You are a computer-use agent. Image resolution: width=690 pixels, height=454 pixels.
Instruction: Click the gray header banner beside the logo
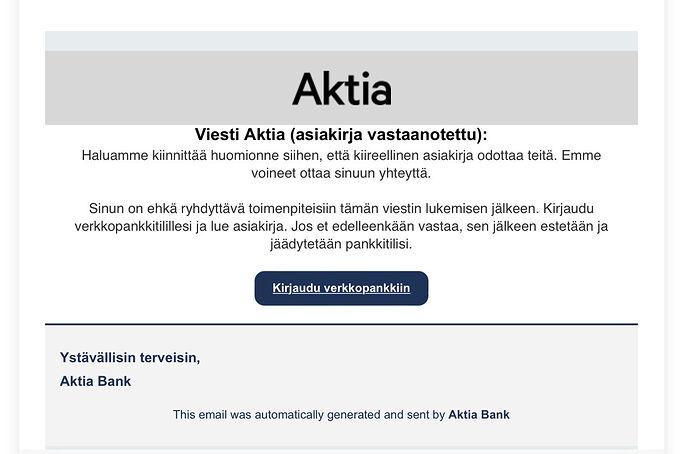pos(150,88)
